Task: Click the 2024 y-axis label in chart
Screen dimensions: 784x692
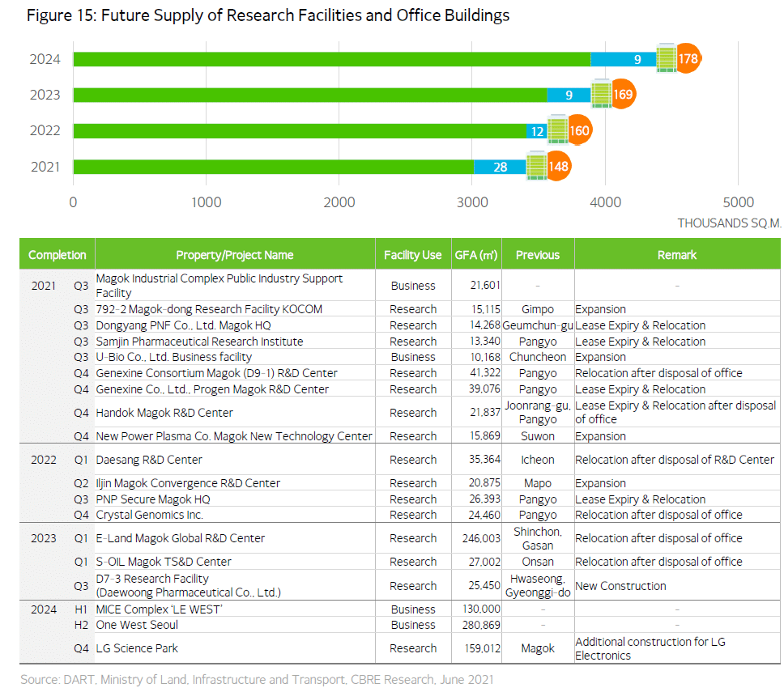Action: pyautogui.click(x=45, y=59)
